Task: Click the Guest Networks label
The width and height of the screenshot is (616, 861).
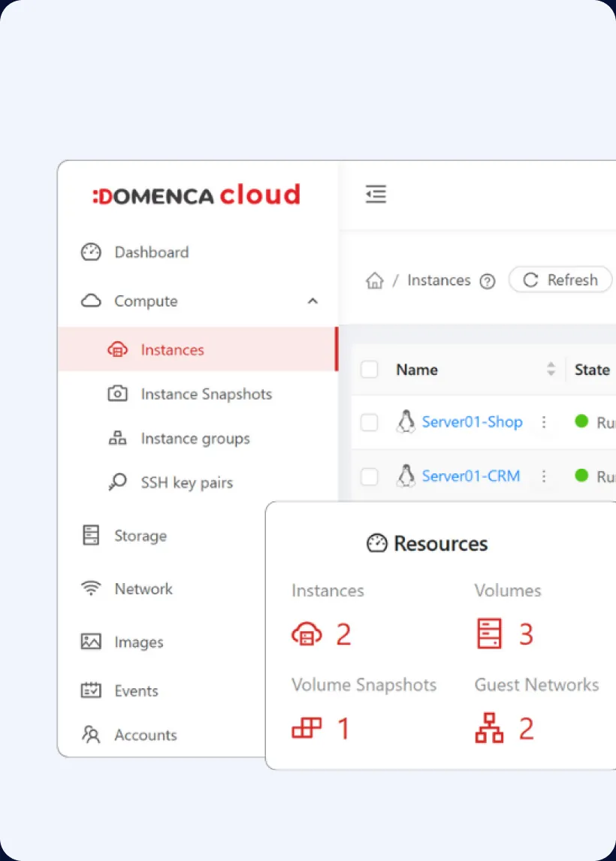Action: [536, 684]
